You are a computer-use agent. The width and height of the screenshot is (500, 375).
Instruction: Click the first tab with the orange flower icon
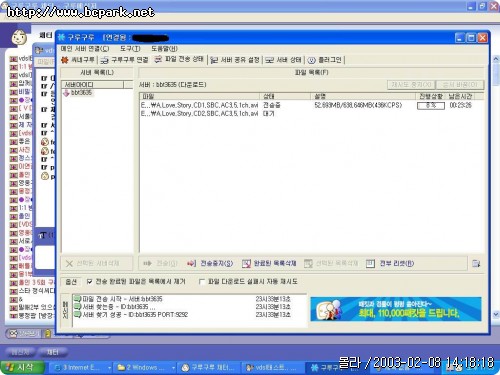pyautogui.click(x=78, y=60)
